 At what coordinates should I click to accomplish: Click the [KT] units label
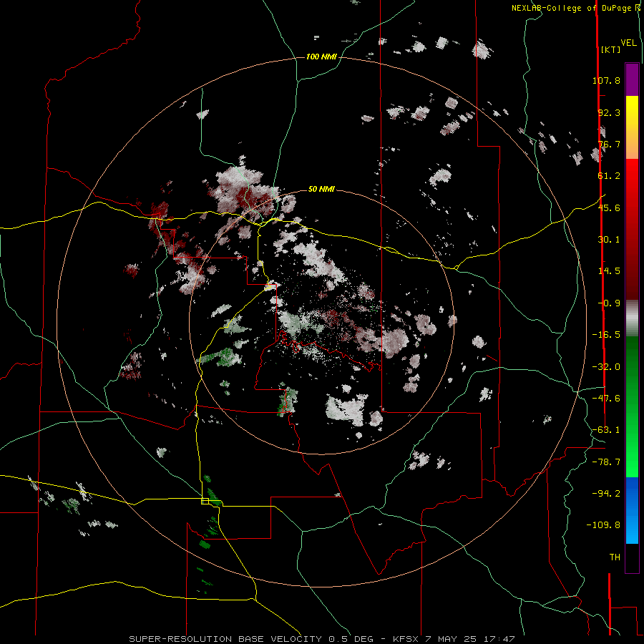[610, 49]
